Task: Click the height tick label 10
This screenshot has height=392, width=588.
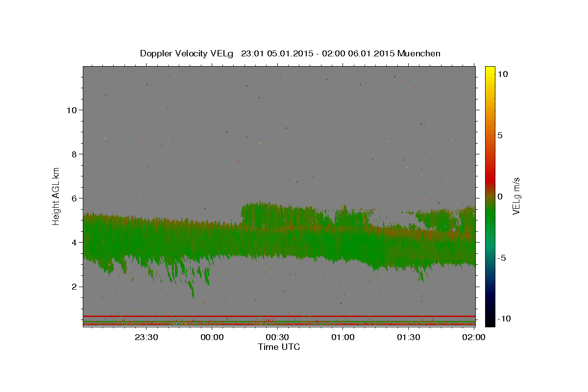Action: coord(71,110)
